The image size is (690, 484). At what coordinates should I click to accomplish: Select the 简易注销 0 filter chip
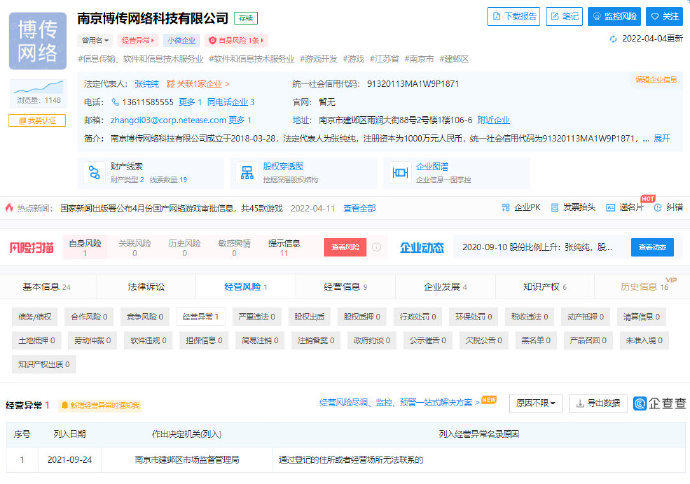[x=260, y=340]
